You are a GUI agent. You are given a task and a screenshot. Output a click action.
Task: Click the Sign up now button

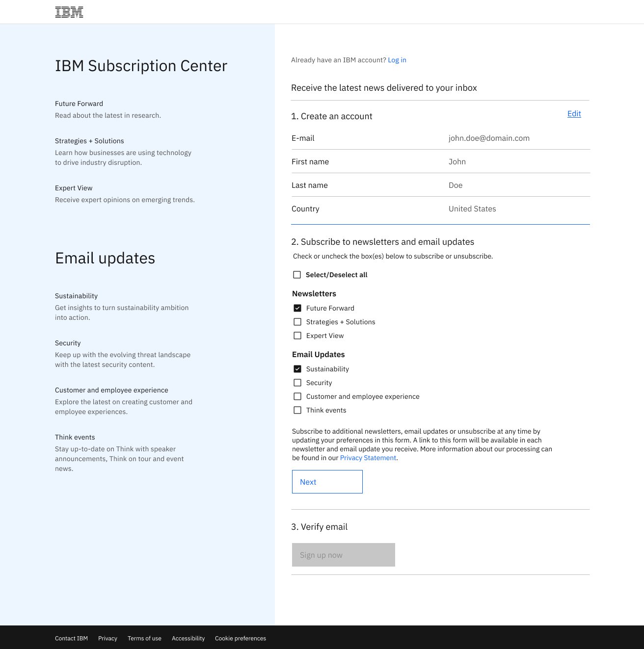[344, 555]
